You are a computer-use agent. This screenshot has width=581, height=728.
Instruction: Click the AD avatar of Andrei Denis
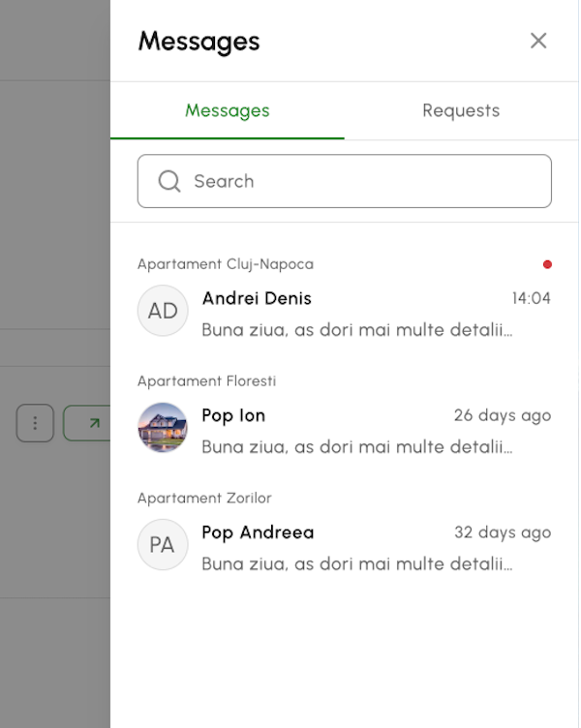point(163,311)
